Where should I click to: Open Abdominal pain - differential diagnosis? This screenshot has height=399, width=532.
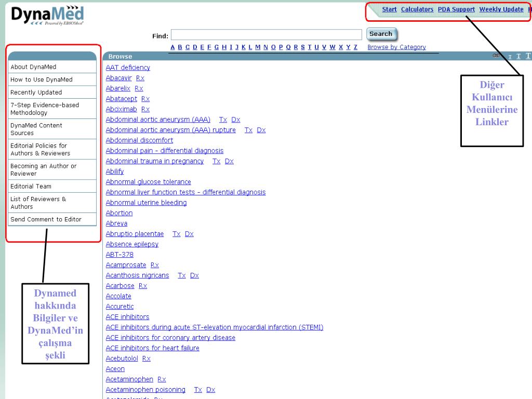click(x=165, y=151)
